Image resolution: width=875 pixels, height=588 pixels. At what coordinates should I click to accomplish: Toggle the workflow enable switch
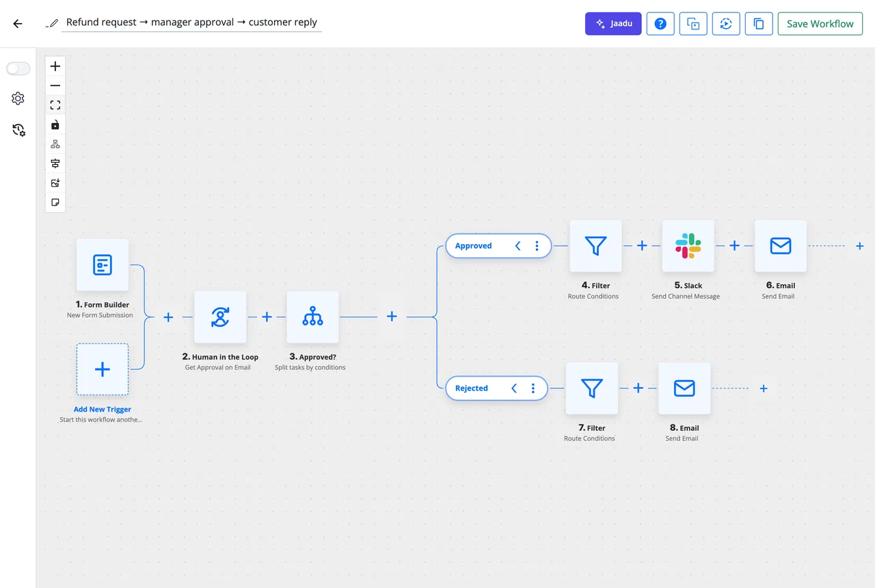18,68
